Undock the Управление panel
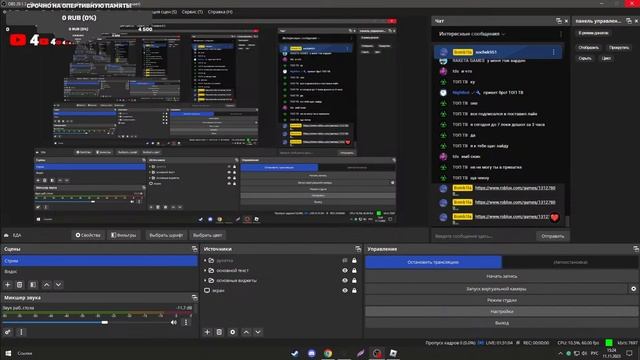Screen dimensions: 640x360 click(x=636, y=249)
